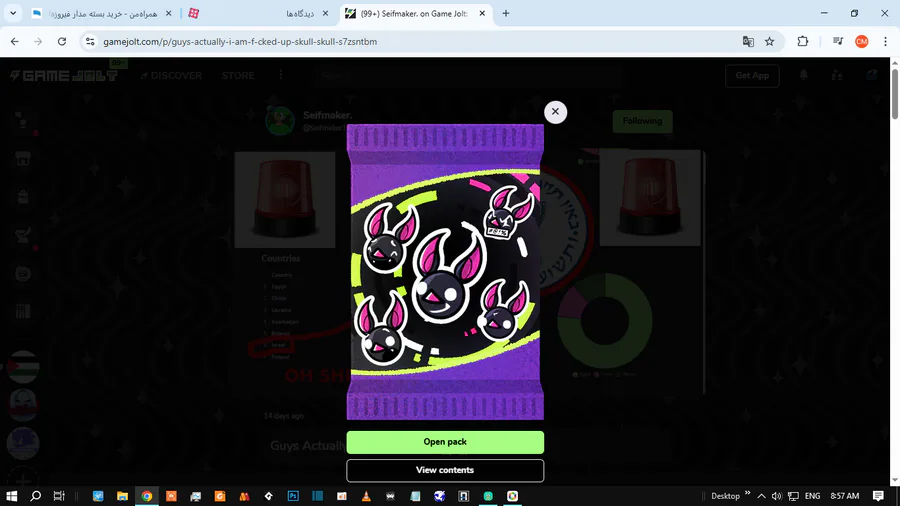
Task: Open Photoshop from the taskbar
Action: (x=293, y=496)
